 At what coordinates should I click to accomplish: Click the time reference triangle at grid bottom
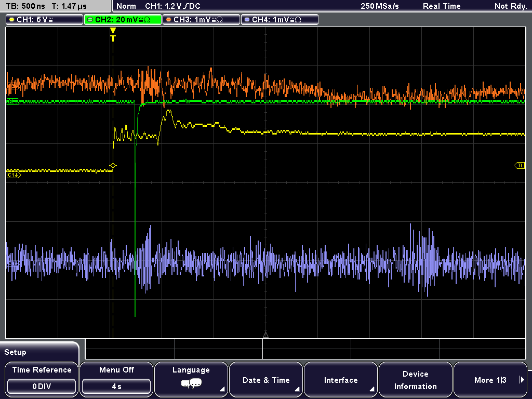coord(265,335)
